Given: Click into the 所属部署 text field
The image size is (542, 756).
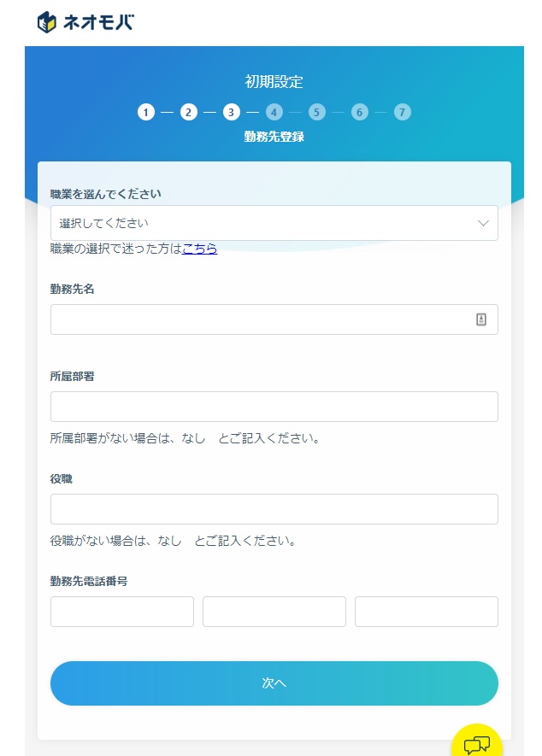Looking at the screenshot, I should tap(274, 407).
